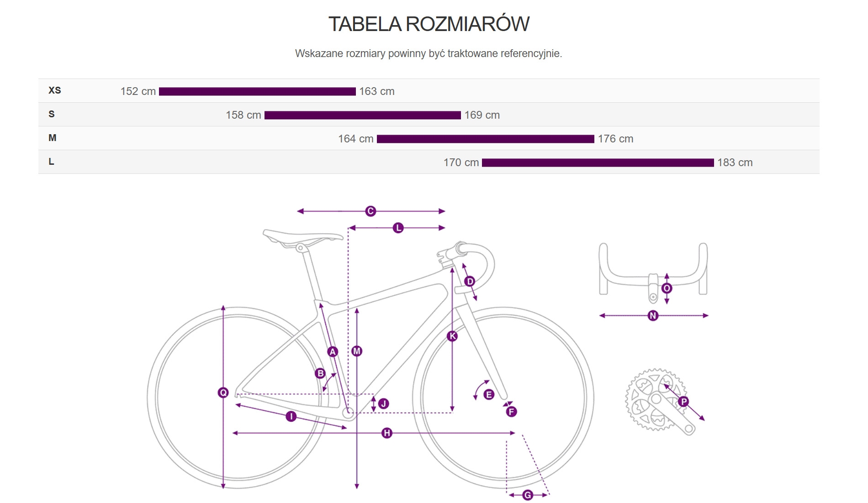Select the head tube marker D

[469, 281]
